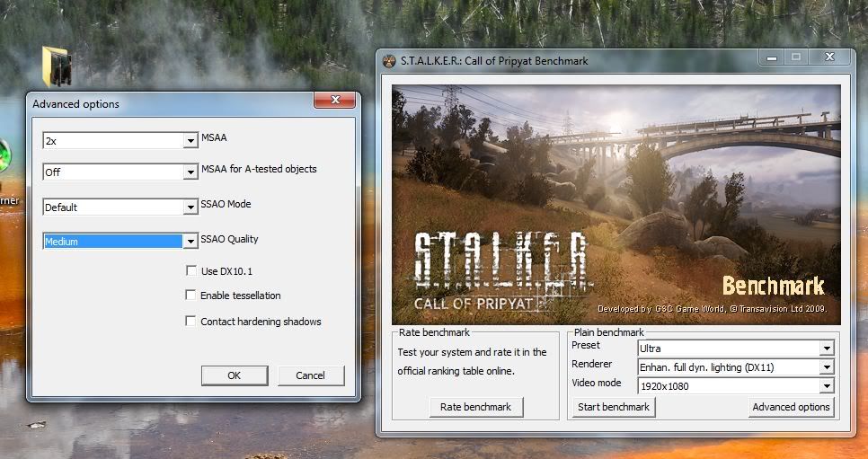Image resolution: width=868 pixels, height=459 pixels.
Task: Click the 'Rate benchmark' group title
Action: pyautogui.click(x=434, y=332)
